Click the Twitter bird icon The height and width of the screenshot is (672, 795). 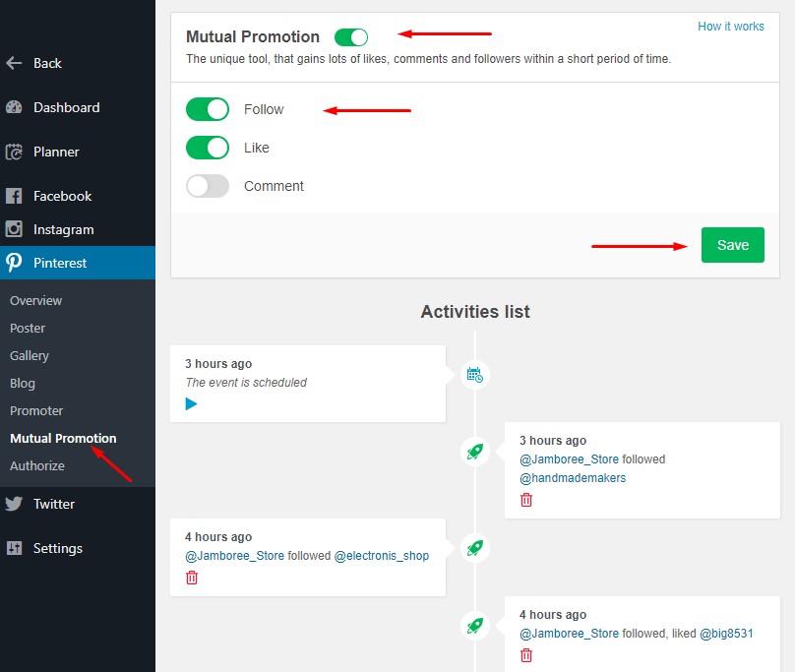14,504
